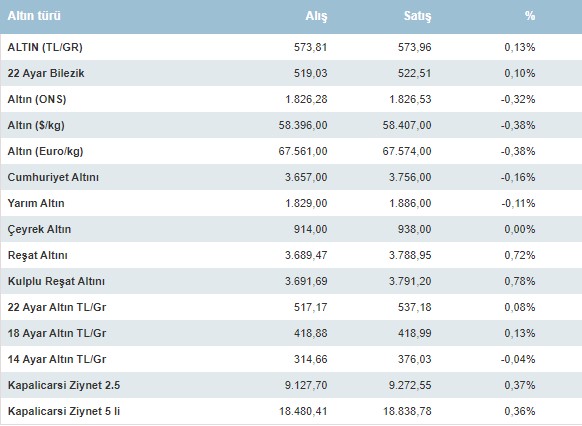Select the % change column header
The image size is (582, 426).
530,16
